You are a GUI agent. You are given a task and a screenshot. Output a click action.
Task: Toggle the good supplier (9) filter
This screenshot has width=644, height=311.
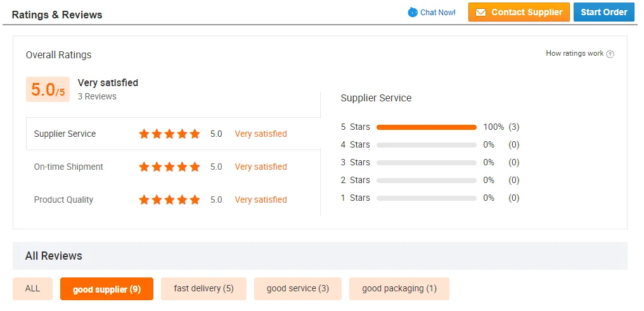(x=106, y=289)
